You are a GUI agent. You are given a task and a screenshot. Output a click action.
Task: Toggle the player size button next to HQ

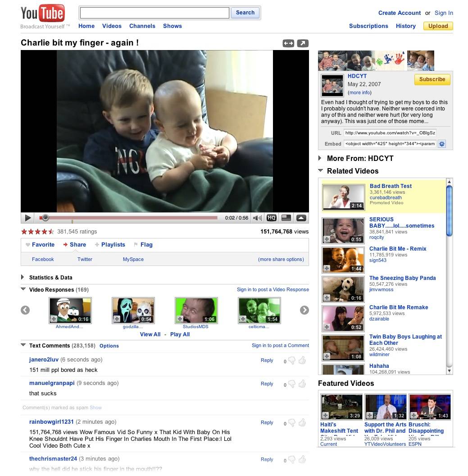pos(286,218)
